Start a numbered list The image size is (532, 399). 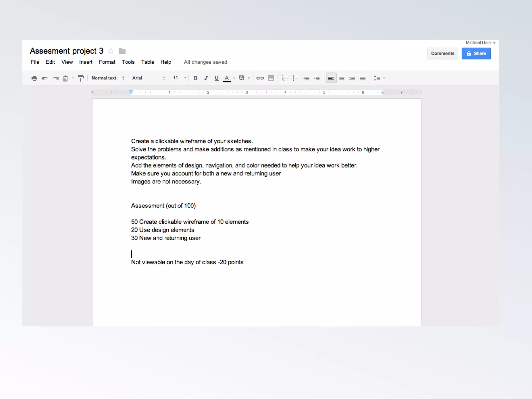(x=285, y=78)
